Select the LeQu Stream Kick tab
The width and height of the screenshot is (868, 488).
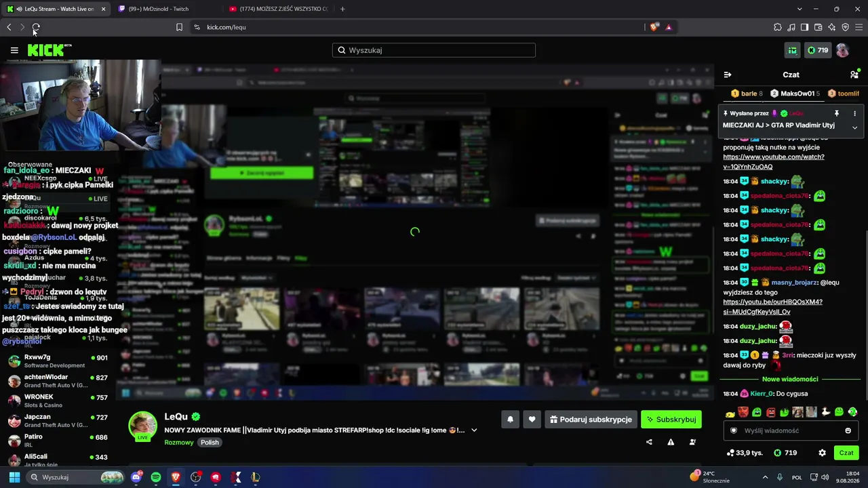(56, 9)
